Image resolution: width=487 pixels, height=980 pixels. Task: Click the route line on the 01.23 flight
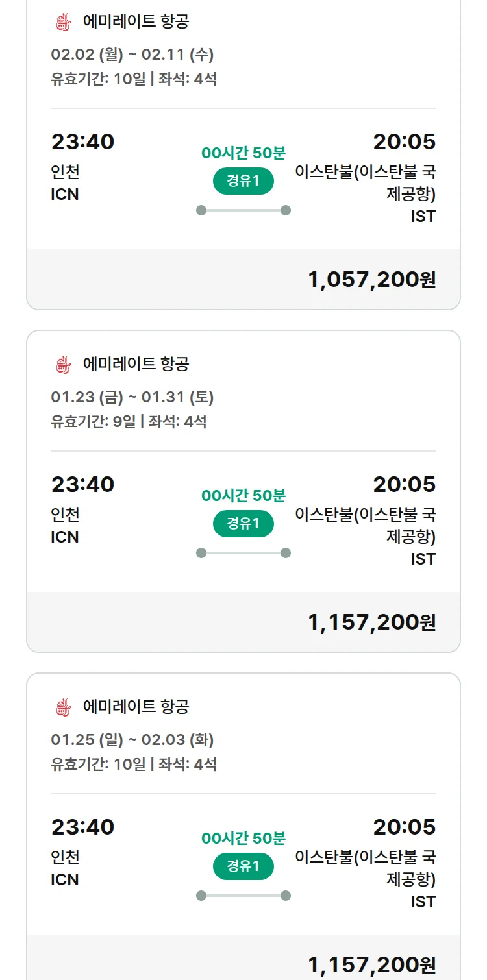(243, 553)
